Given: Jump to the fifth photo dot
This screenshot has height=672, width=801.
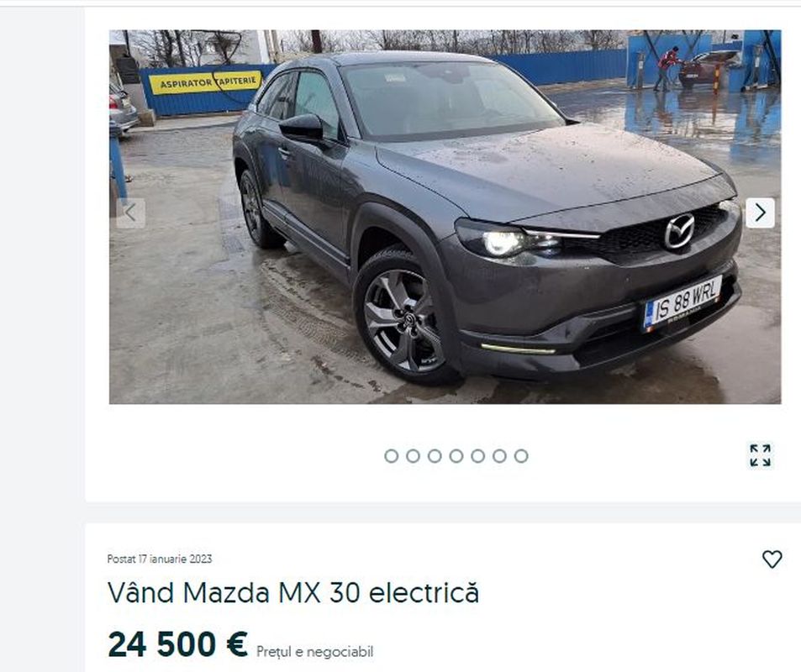Looking at the screenshot, I should click(x=477, y=456).
